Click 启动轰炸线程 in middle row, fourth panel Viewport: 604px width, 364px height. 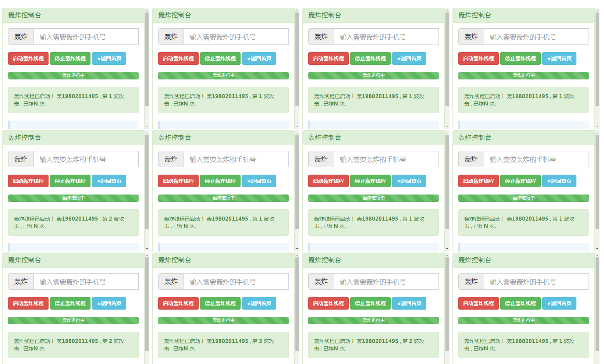(479, 181)
